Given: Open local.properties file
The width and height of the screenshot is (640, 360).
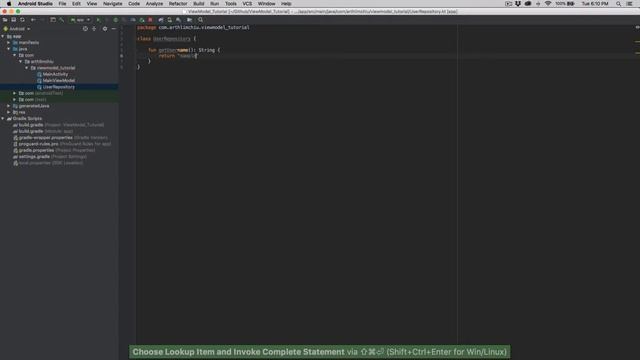Looking at the screenshot, I should click(48, 163).
